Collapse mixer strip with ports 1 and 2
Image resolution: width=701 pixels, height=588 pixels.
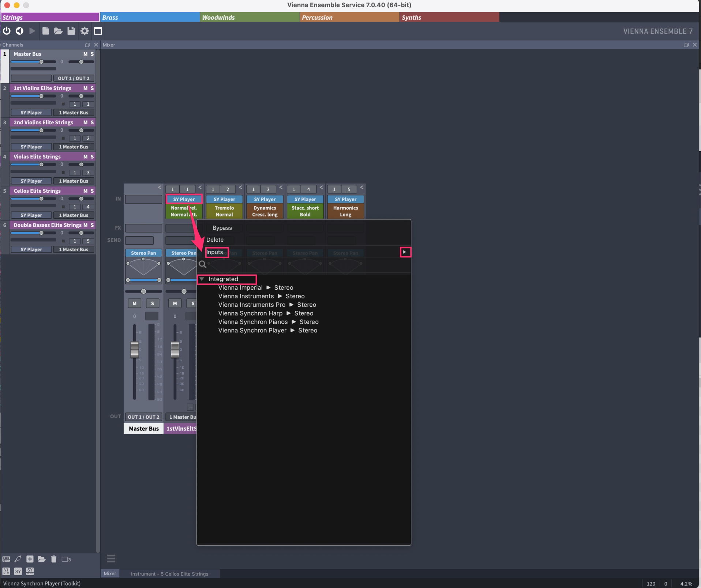[240, 188]
